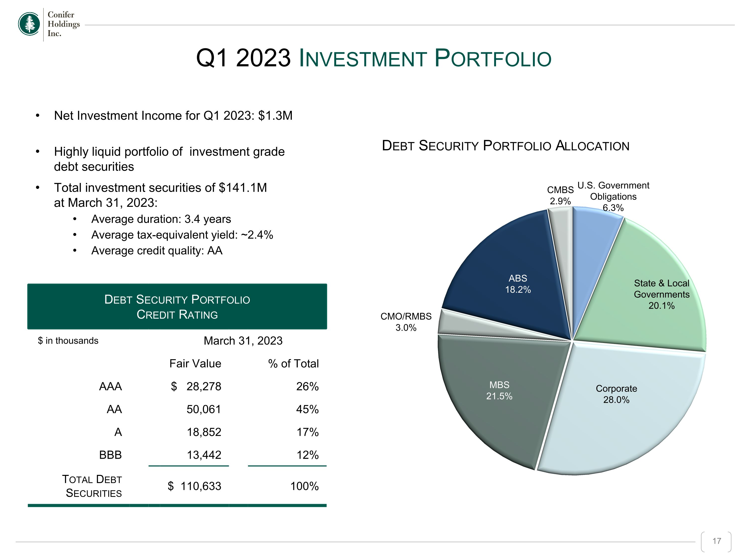Click the 12% cell

coord(307,455)
